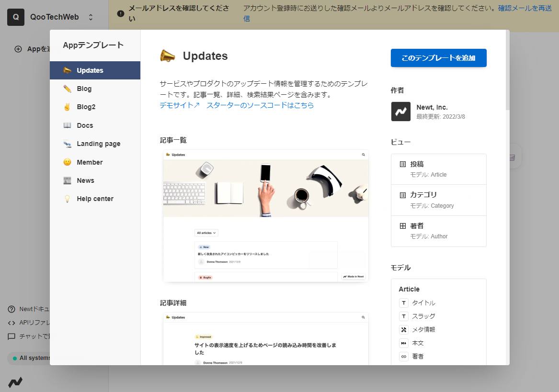Image resolution: width=559 pixels, height=392 pixels.
Task: Open the デモサイト link
Action: pos(179,105)
